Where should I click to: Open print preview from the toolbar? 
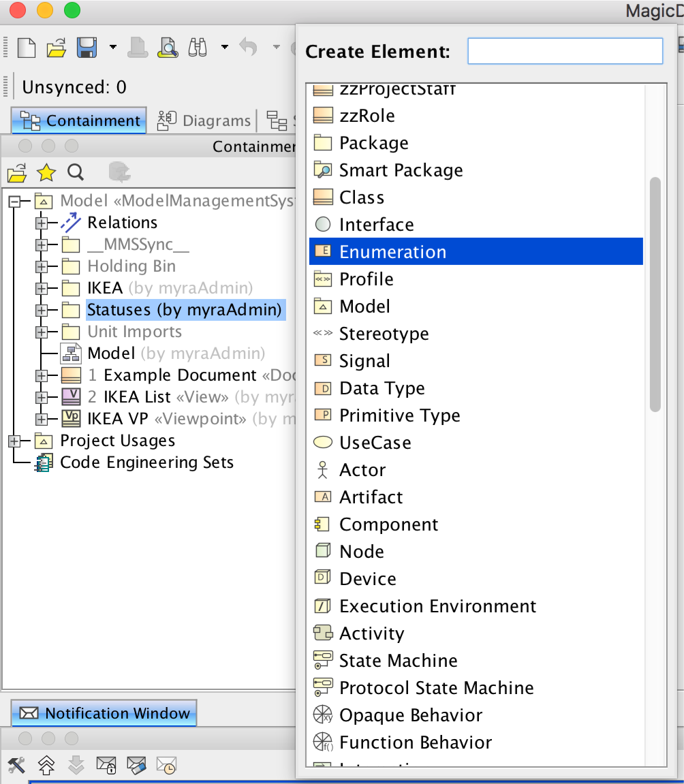pyautogui.click(x=168, y=48)
